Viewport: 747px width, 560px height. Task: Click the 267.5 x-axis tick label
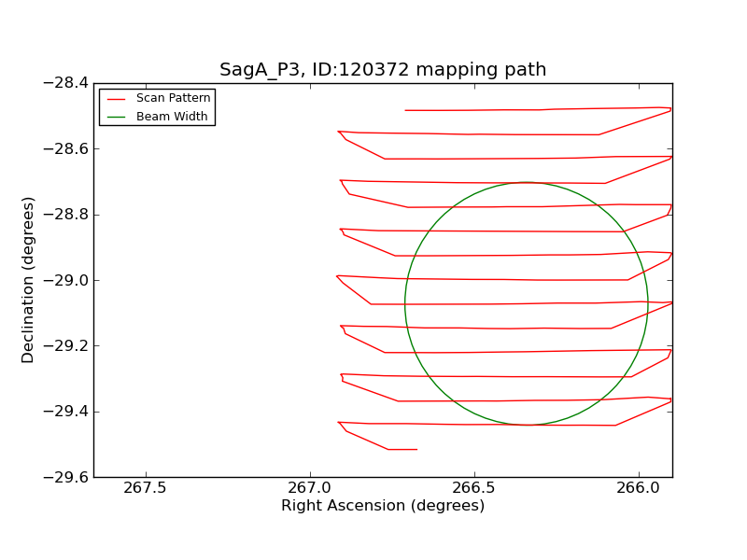[x=145, y=488]
